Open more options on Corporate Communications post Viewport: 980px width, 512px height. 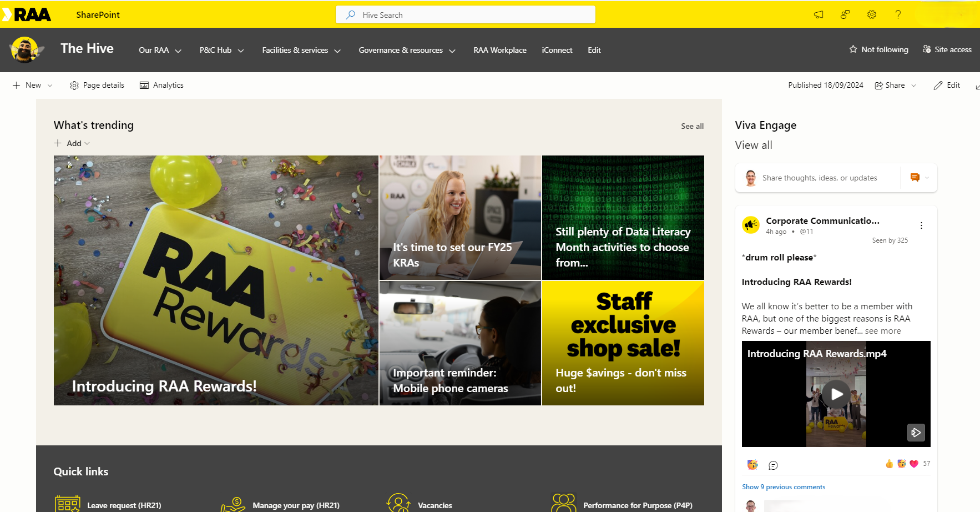[x=921, y=225]
